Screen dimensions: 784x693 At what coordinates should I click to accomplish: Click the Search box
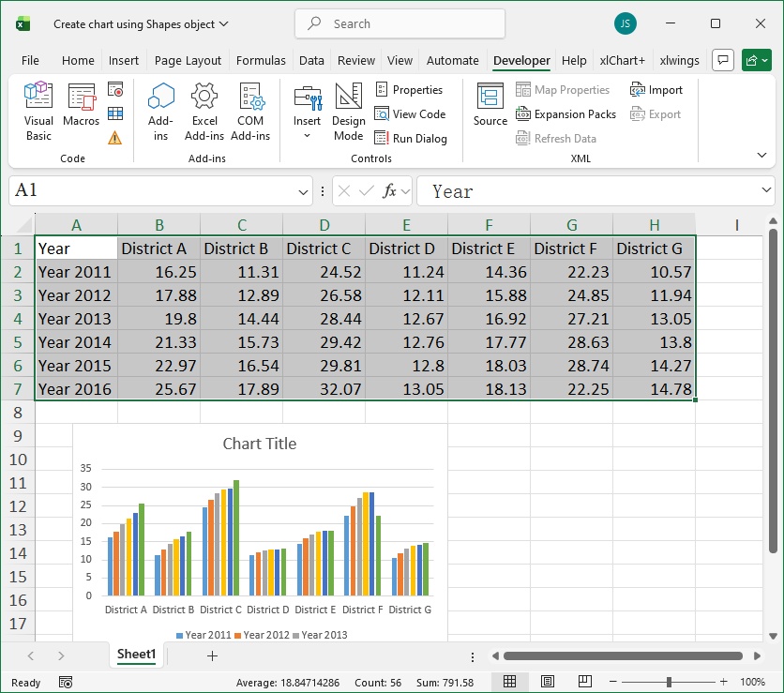point(400,23)
